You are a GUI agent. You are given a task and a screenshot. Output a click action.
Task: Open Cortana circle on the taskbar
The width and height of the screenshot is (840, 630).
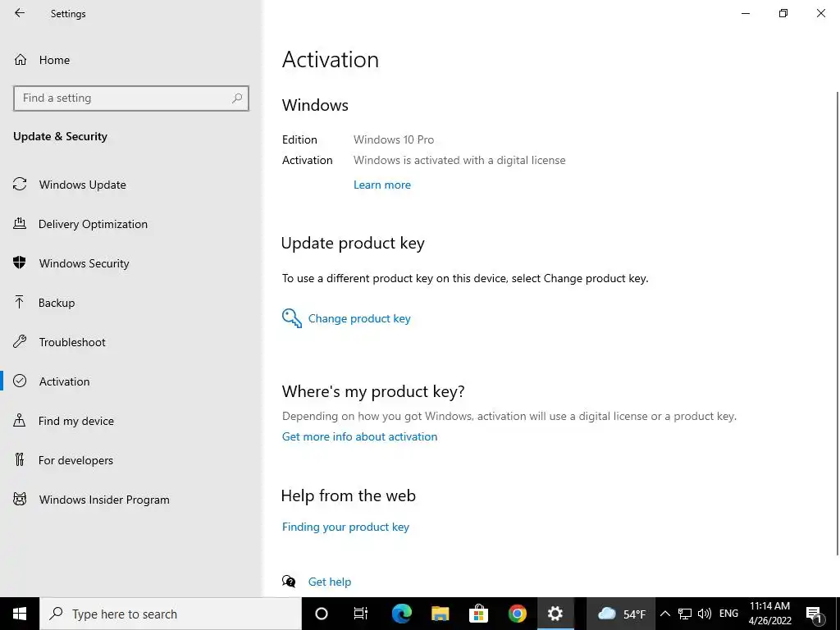coord(322,614)
